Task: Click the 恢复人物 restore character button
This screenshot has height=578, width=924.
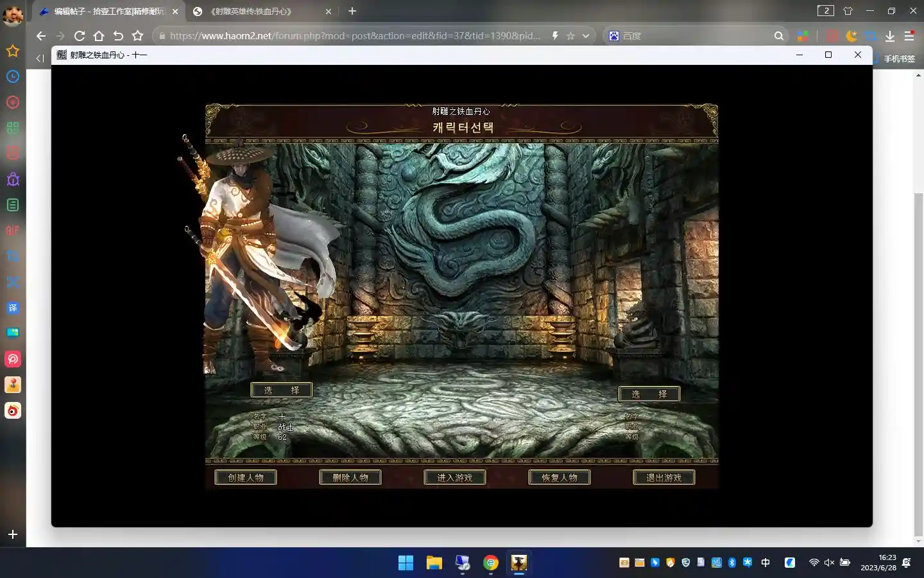Action: pos(560,477)
